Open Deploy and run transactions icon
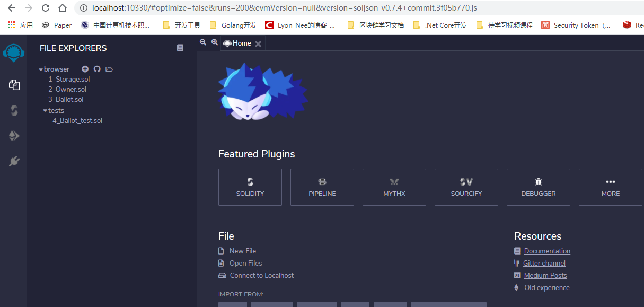The width and height of the screenshot is (644, 307). [14, 136]
